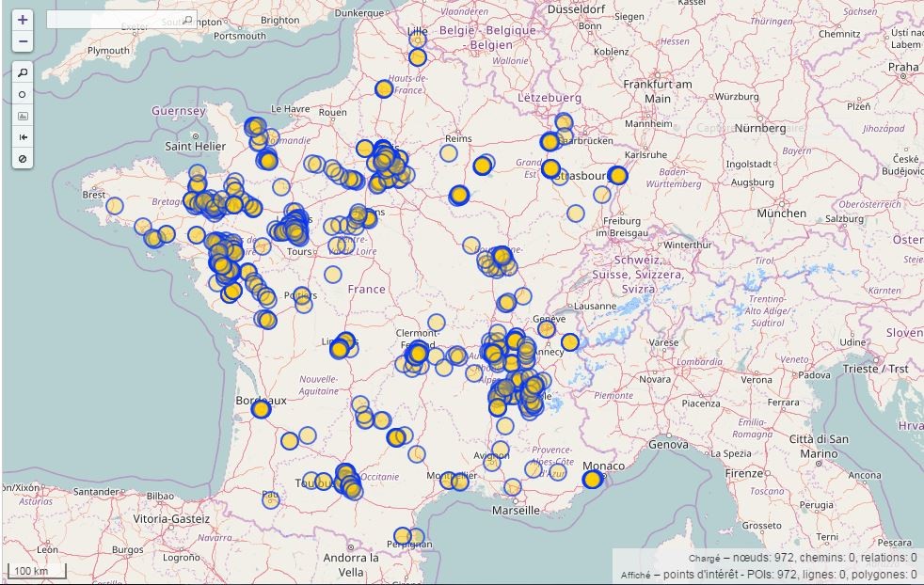Select the westernmost marker near Brest
The height and width of the screenshot is (585, 924).
tap(115, 205)
